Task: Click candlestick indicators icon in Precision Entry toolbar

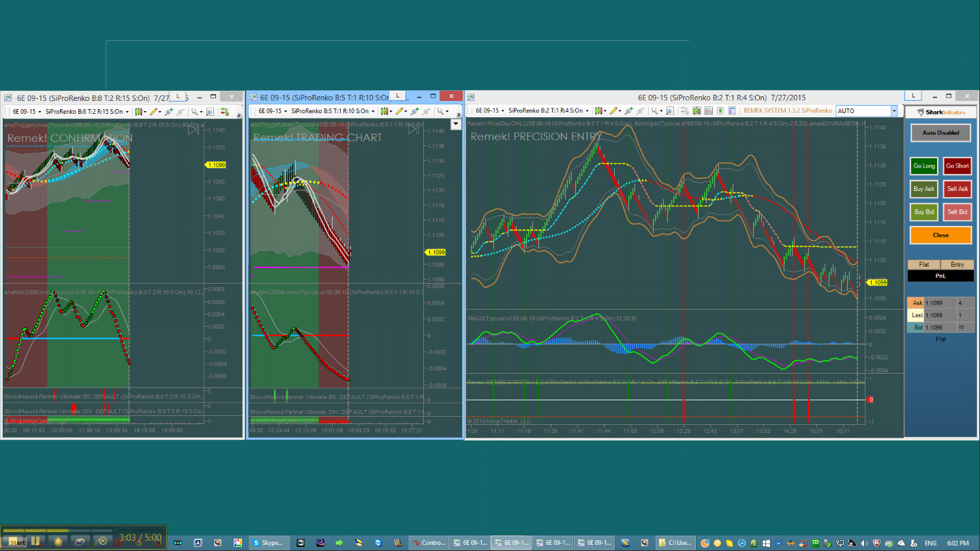Action: [x=697, y=110]
